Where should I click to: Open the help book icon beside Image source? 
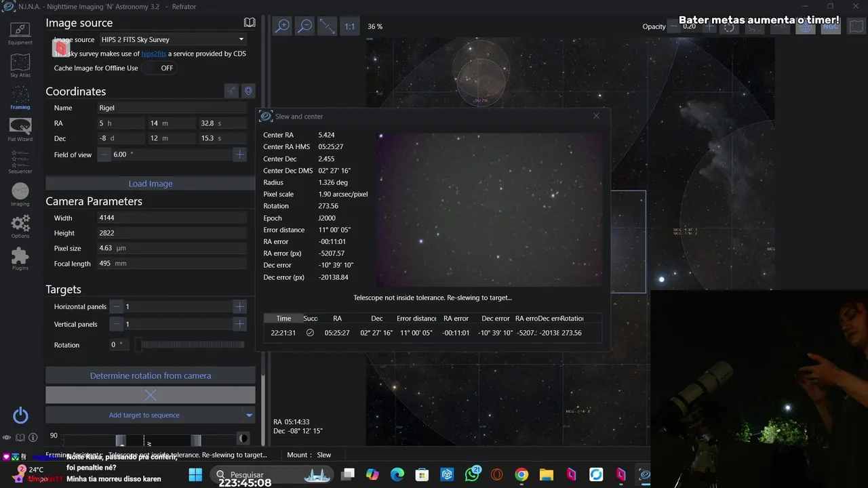250,22
